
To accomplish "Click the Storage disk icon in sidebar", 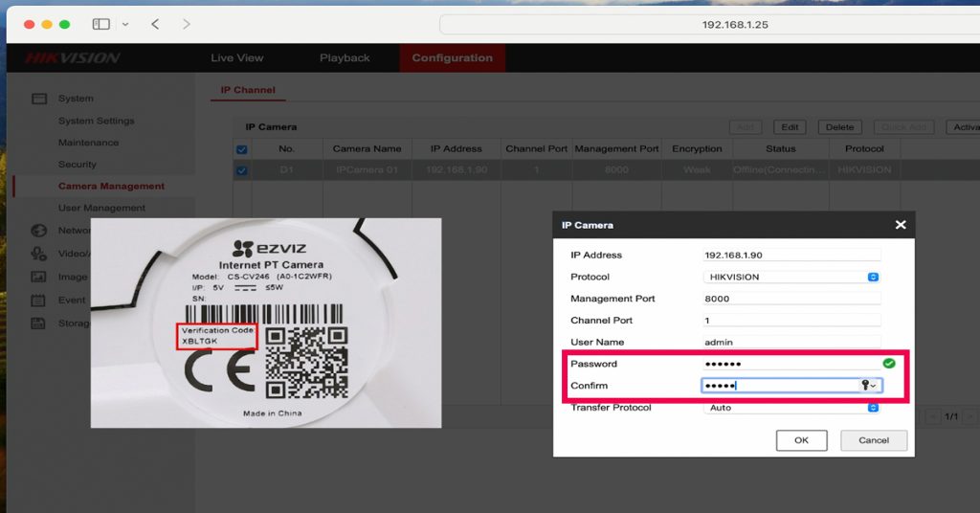I will point(39,323).
